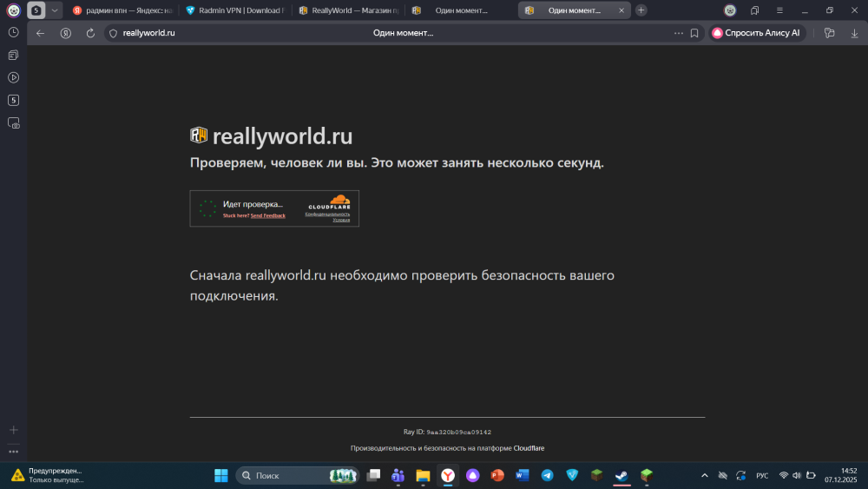Open the browser profile avatar at top left
Viewport: 868px width, 489px height.
click(x=13, y=10)
